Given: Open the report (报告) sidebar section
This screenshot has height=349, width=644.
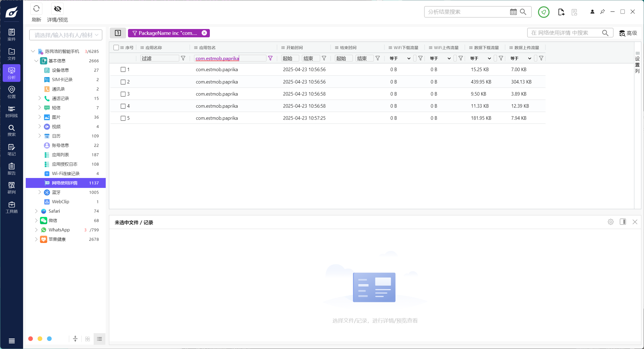Looking at the screenshot, I should coord(12,169).
